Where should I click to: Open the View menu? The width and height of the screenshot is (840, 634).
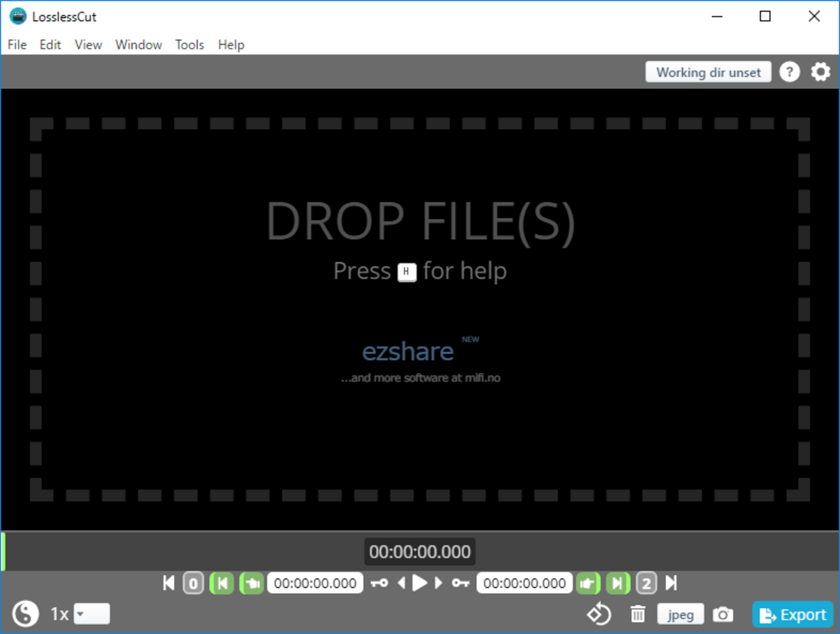pyautogui.click(x=88, y=45)
